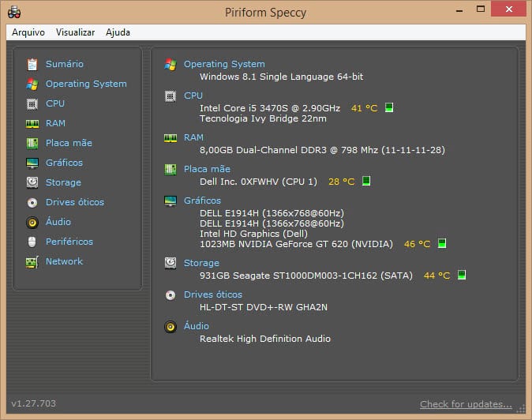Click the Áudio speaker icon in sidebar
This screenshot has height=420, width=532.
(x=32, y=222)
